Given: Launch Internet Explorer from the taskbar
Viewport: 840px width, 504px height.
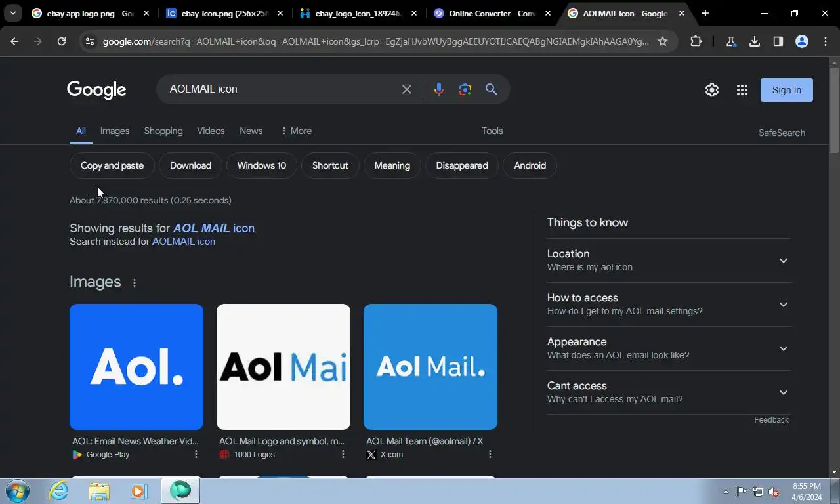Looking at the screenshot, I should pos(58,491).
